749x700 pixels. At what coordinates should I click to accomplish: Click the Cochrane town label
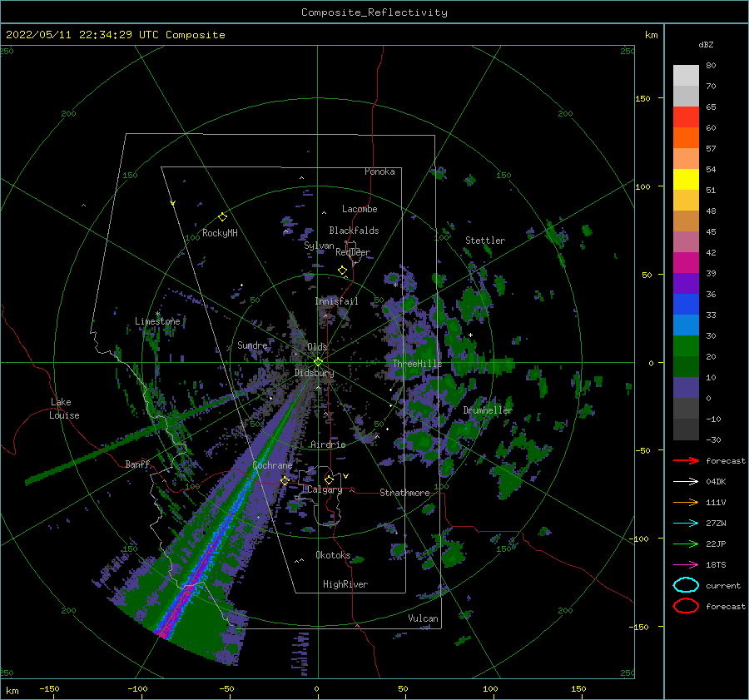pos(272,465)
